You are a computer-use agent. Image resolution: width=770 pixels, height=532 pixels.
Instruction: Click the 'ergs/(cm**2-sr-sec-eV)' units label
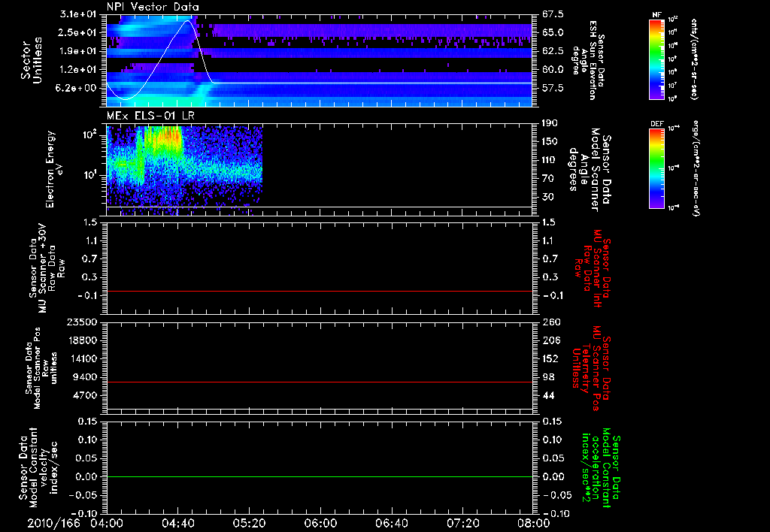tap(696, 168)
